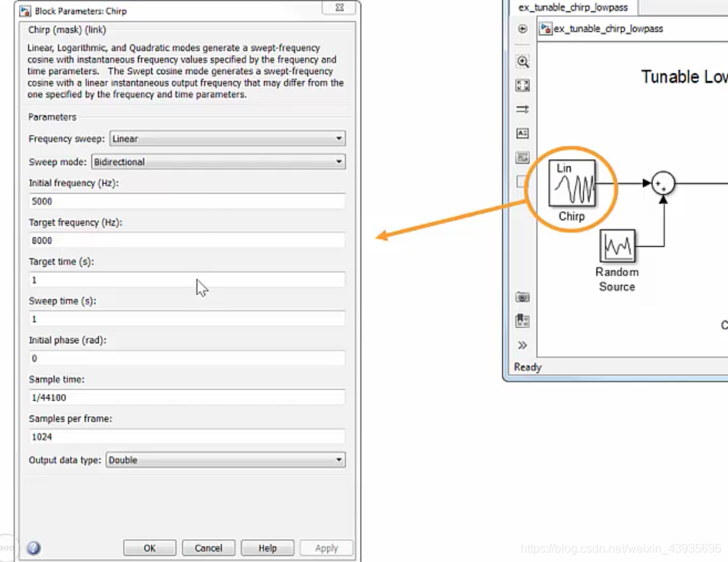
Task: Click the Initial frequency field showing 5000
Action: 187,201
